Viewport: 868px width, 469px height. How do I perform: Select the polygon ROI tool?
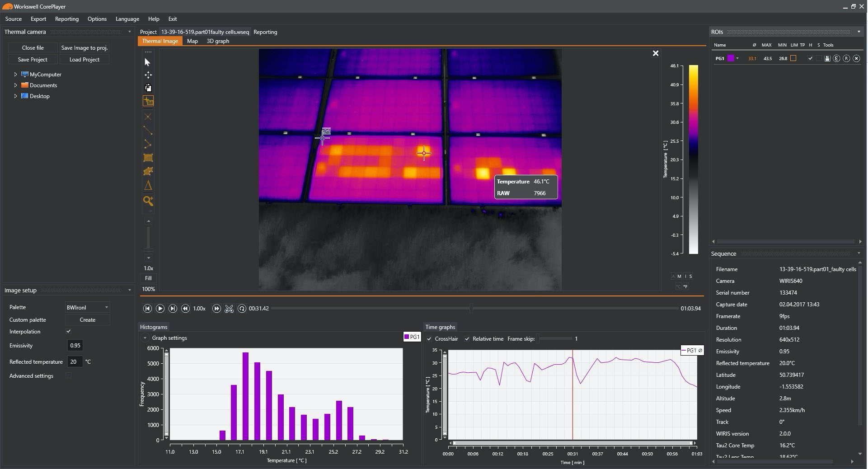pyautogui.click(x=148, y=171)
